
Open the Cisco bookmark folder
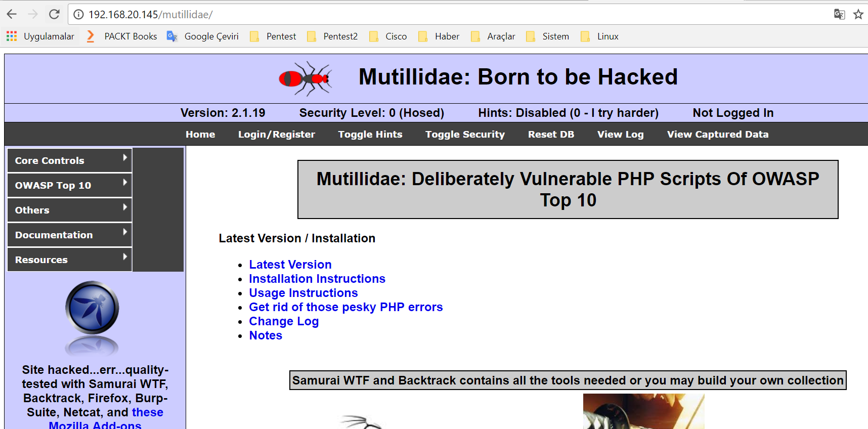point(388,36)
